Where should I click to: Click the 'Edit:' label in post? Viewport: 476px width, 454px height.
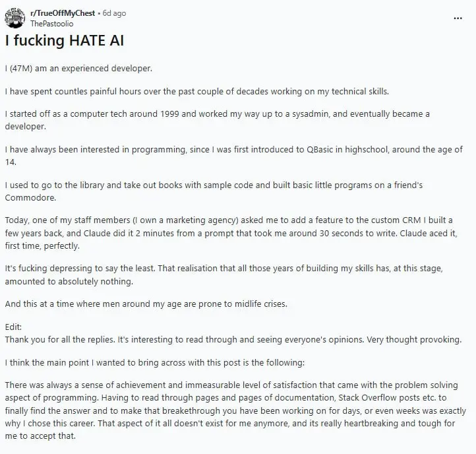[x=13, y=327]
